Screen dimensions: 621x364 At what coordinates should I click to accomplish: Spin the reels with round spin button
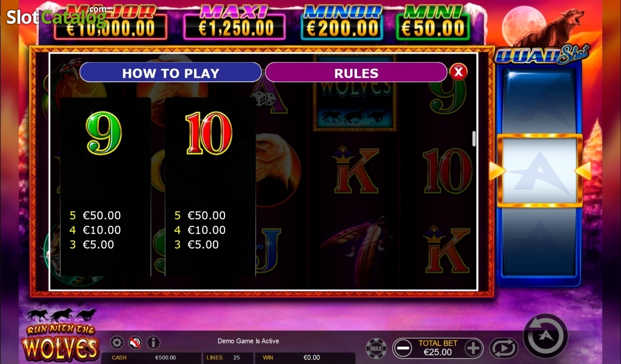tap(545, 336)
